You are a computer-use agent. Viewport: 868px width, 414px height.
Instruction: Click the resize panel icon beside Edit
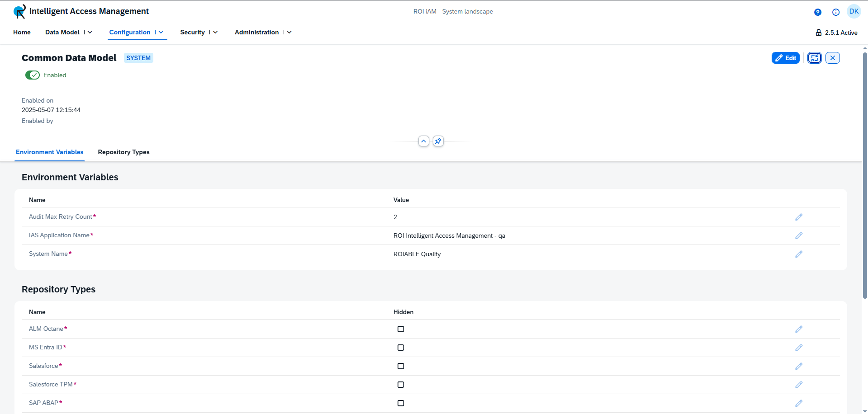pos(814,58)
